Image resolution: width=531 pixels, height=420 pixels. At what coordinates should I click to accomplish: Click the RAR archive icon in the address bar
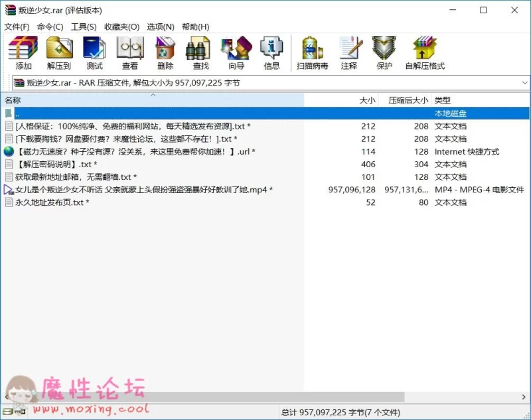coord(19,82)
